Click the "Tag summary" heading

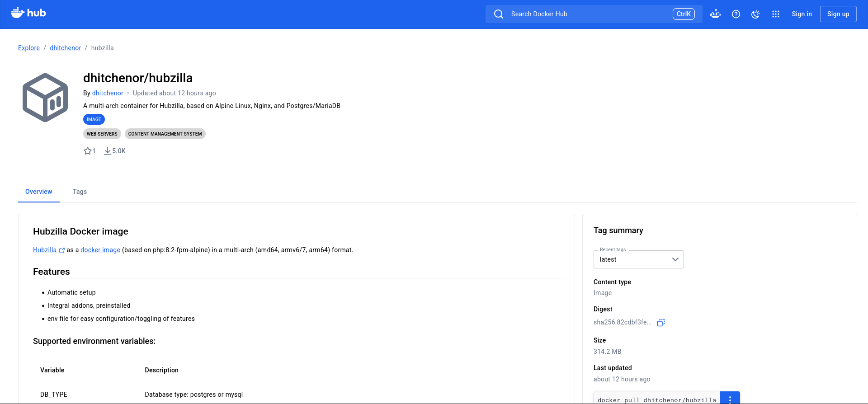tap(618, 230)
